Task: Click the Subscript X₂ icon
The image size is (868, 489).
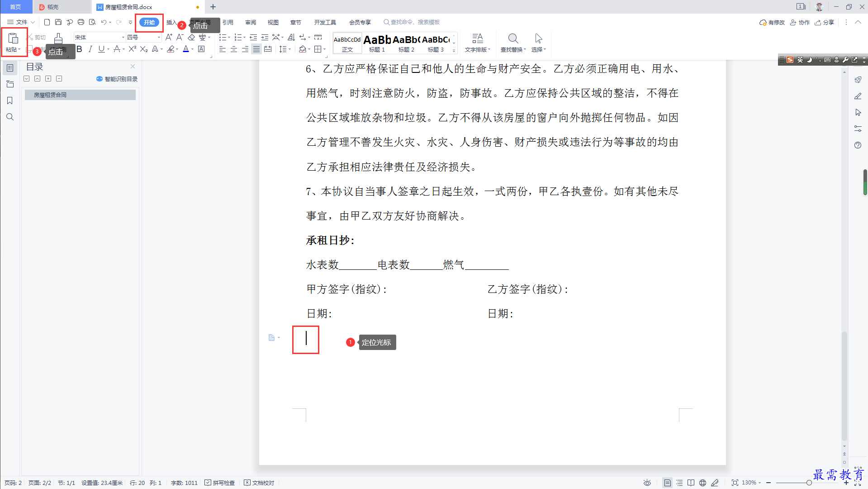Action: point(144,49)
